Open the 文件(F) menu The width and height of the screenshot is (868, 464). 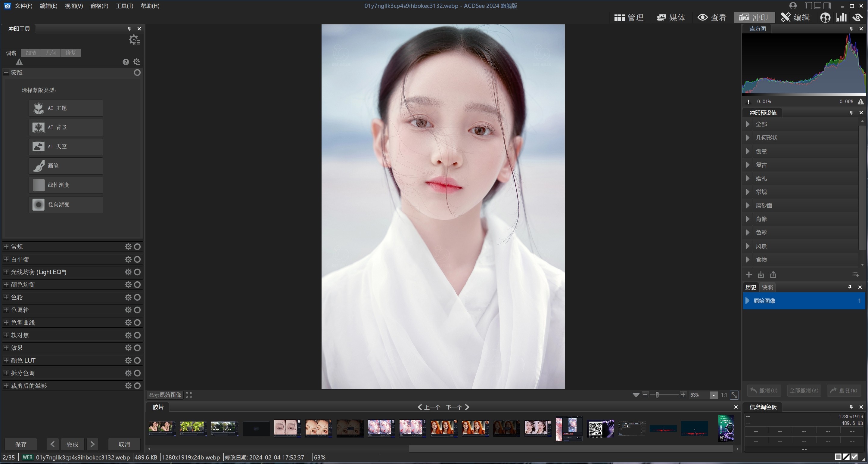(23, 6)
